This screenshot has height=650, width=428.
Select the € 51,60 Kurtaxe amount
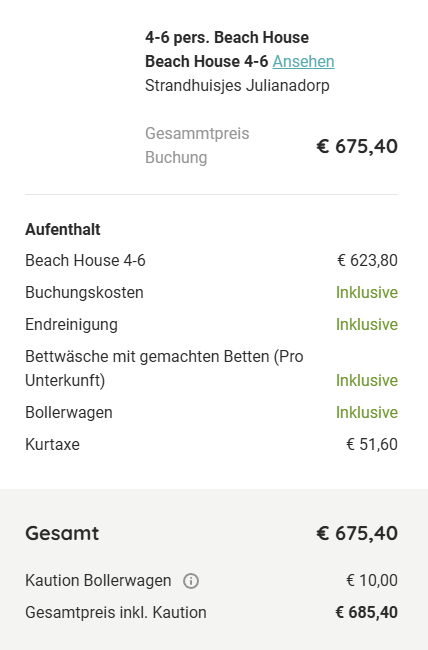pos(372,444)
